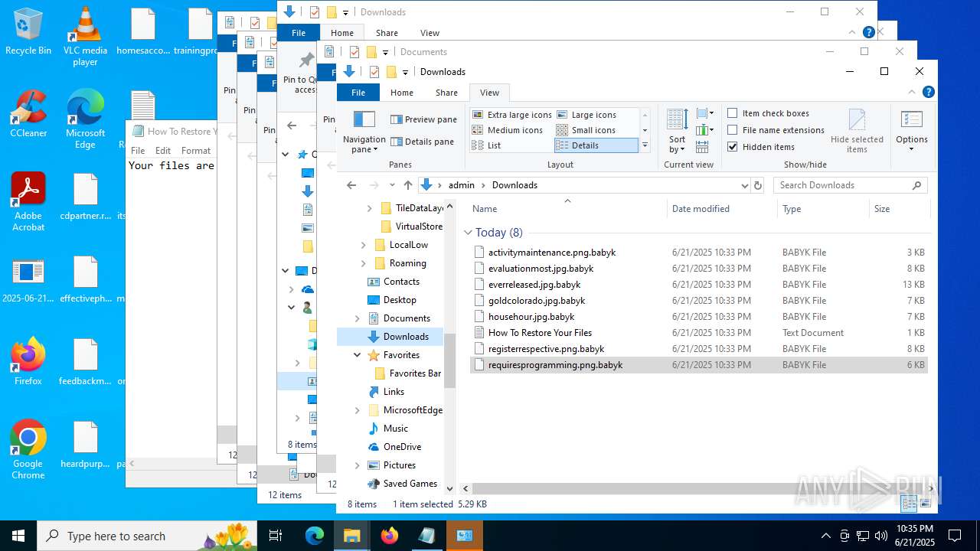Choose Small icons layout
This screenshot has width=980, height=551.
click(586, 130)
